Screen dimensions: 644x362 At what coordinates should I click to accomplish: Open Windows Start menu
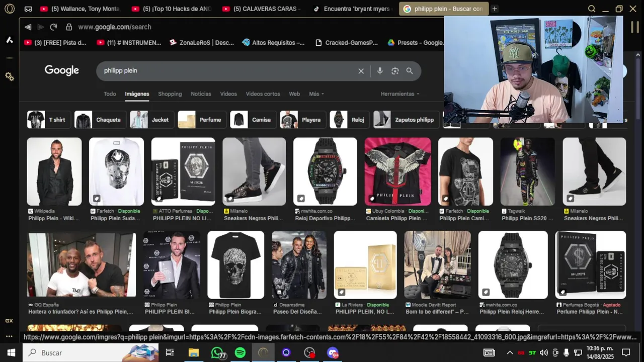(11, 353)
